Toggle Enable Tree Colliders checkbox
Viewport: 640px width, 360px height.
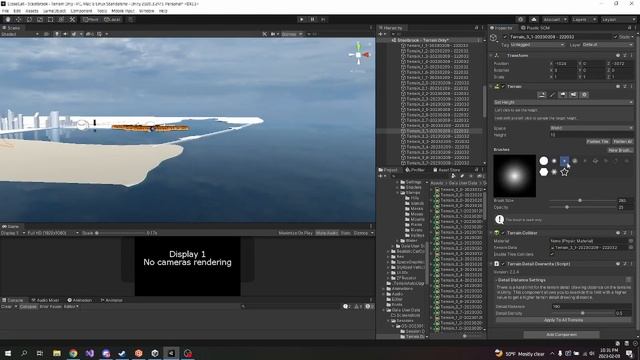point(552,254)
